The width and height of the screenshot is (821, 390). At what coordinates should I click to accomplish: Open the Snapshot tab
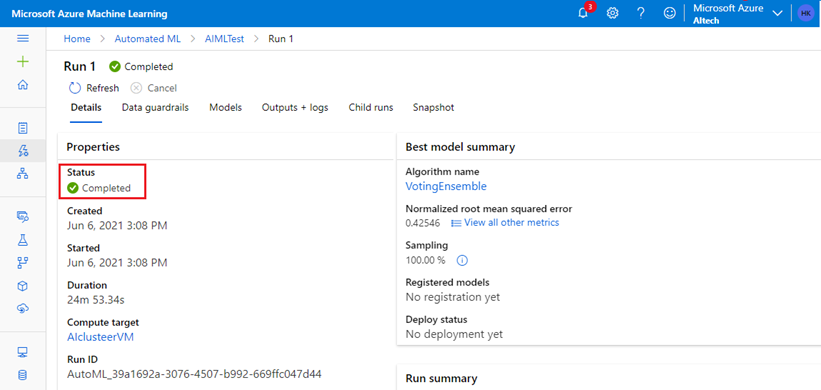pyautogui.click(x=433, y=107)
